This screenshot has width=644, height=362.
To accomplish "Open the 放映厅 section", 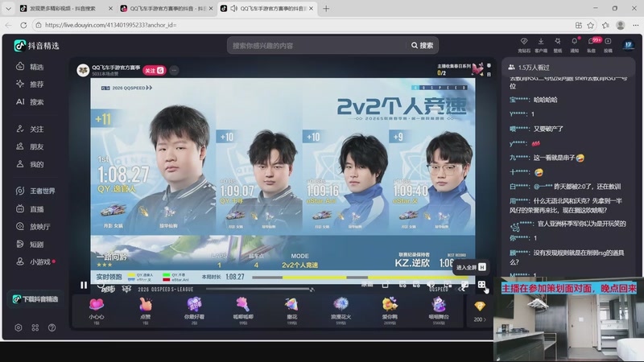I will coord(33,227).
